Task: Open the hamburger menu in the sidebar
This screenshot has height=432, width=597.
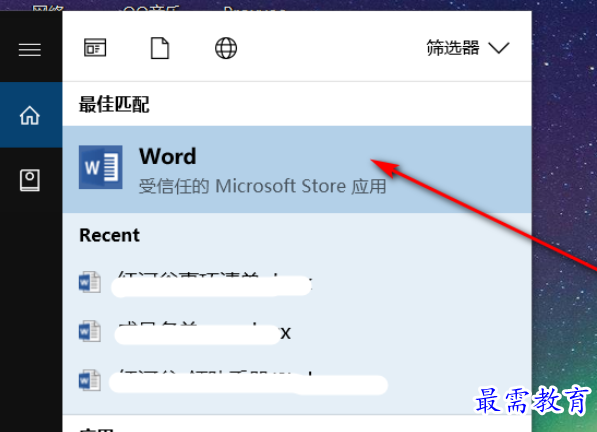Action: coord(30,50)
